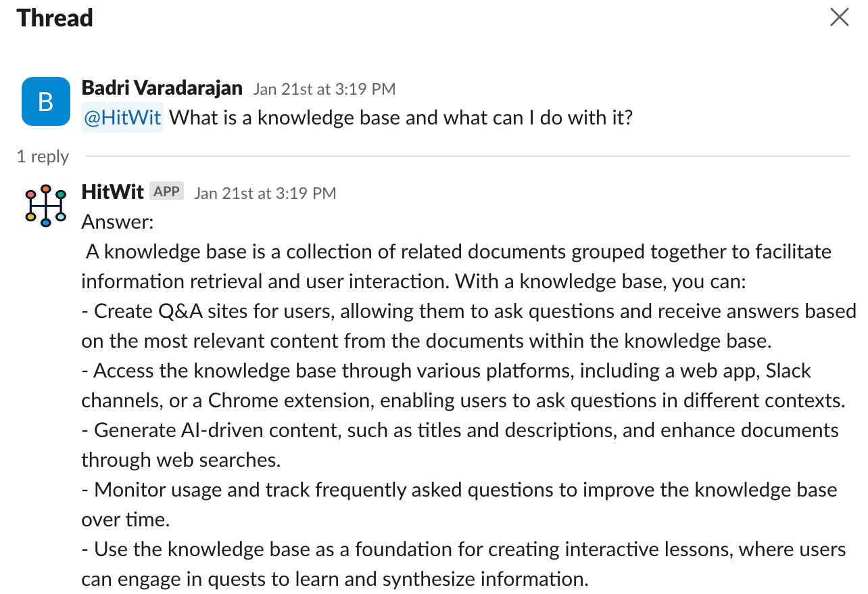The width and height of the screenshot is (868, 594).
Task: Click the Monitor usage bullet
Action: click(460, 504)
